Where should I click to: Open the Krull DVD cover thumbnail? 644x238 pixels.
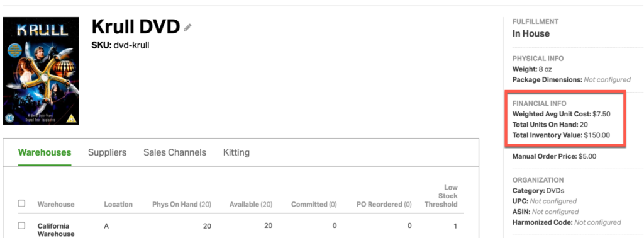pyautogui.click(x=41, y=71)
